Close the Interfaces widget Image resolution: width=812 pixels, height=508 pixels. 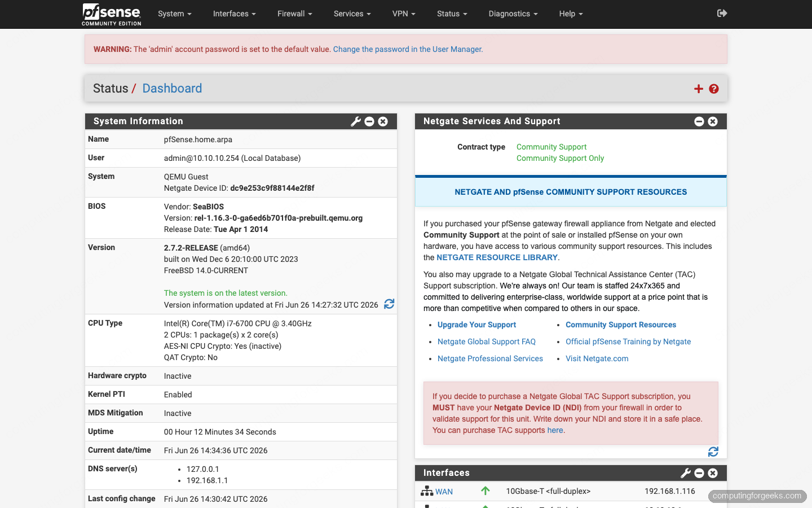pyautogui.click(x=713, y=473)
